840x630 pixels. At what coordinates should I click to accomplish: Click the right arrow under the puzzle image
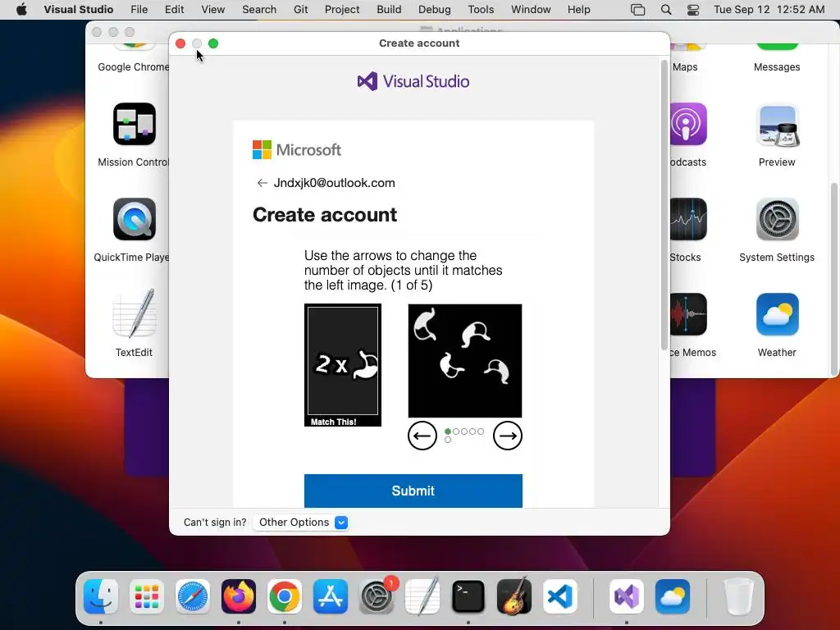(x=507, y=436)
